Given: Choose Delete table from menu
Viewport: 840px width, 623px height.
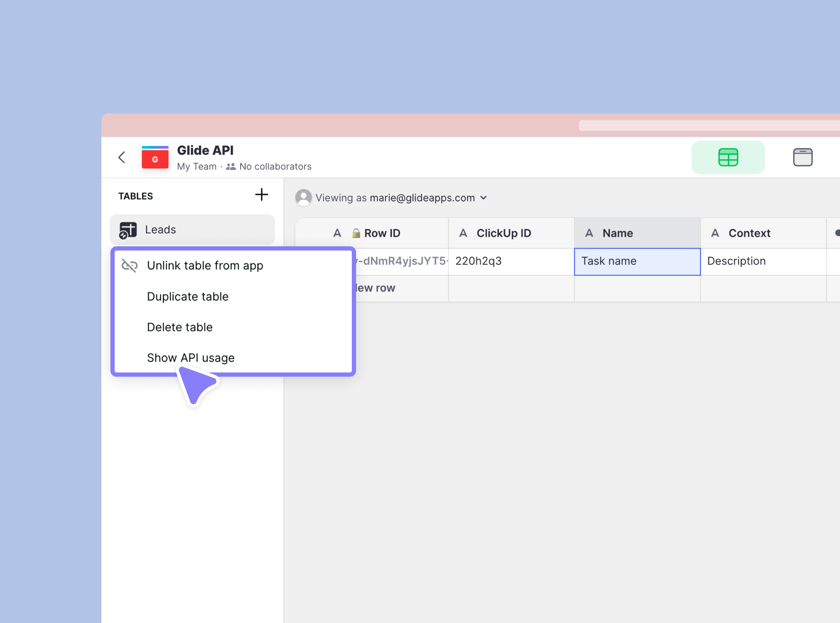Looking at the screenshot, I should tap(180, 327).
